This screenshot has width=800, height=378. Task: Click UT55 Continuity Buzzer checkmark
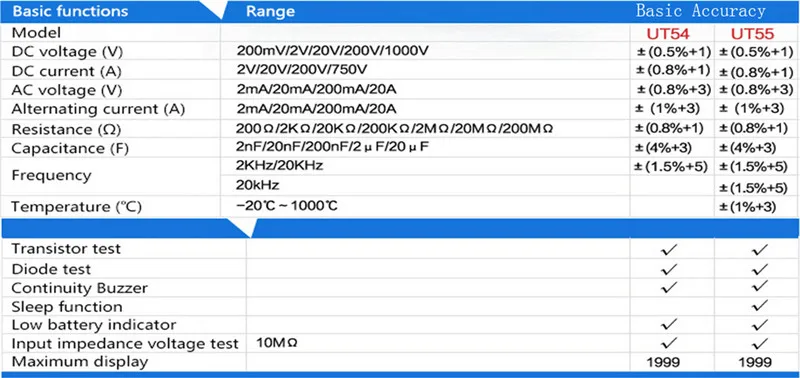[x=760, y=286]
